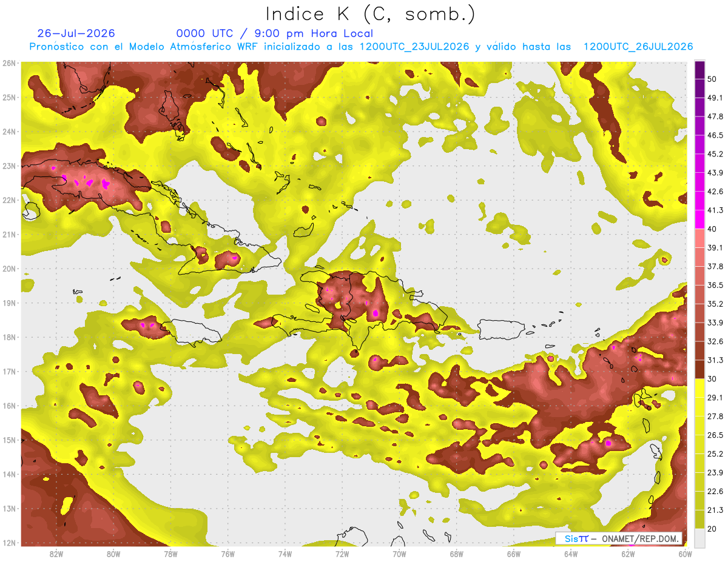
Task: Click the colorbar value '31.3'
Action: point(715,360)
